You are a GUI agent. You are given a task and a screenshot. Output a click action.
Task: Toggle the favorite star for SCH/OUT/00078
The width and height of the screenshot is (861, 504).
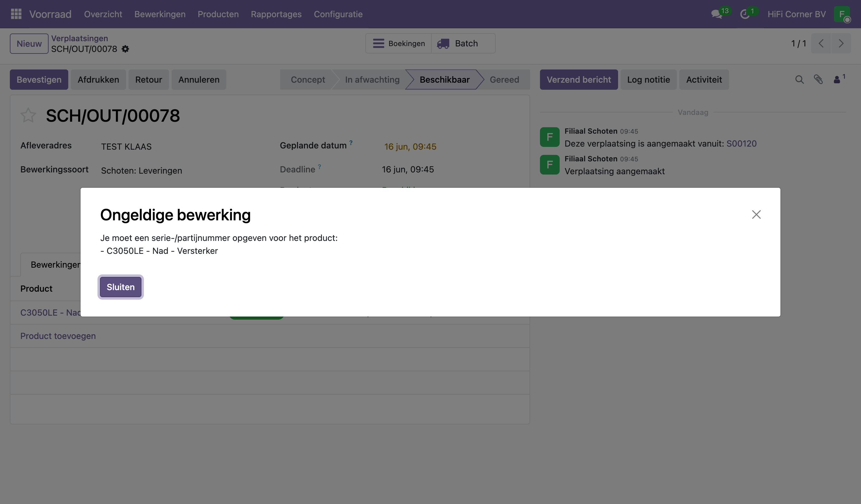coord(28,115)
